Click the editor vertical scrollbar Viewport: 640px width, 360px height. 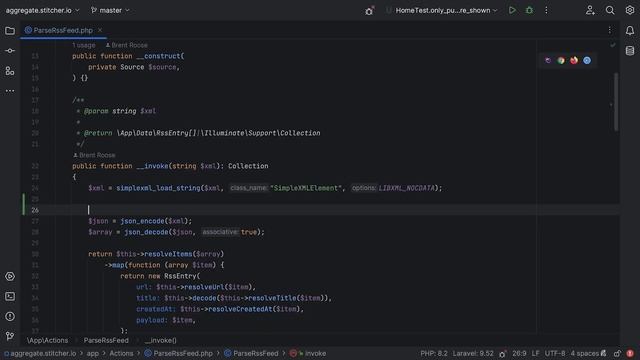[616, 102]
